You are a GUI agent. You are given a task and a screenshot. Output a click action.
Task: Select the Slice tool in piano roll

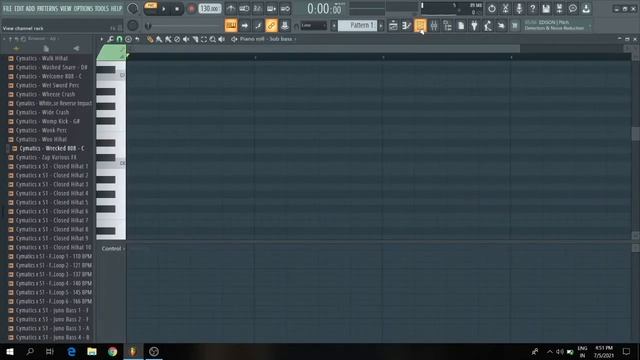pos(195,39)
